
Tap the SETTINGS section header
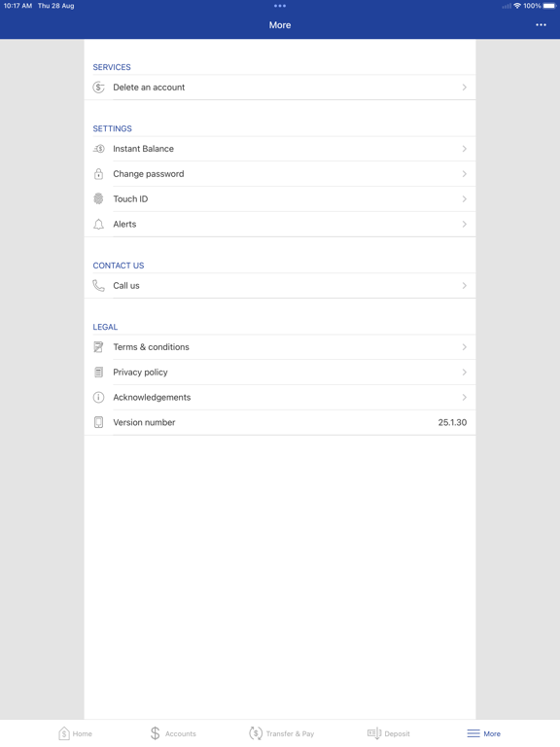click(113, 128)
